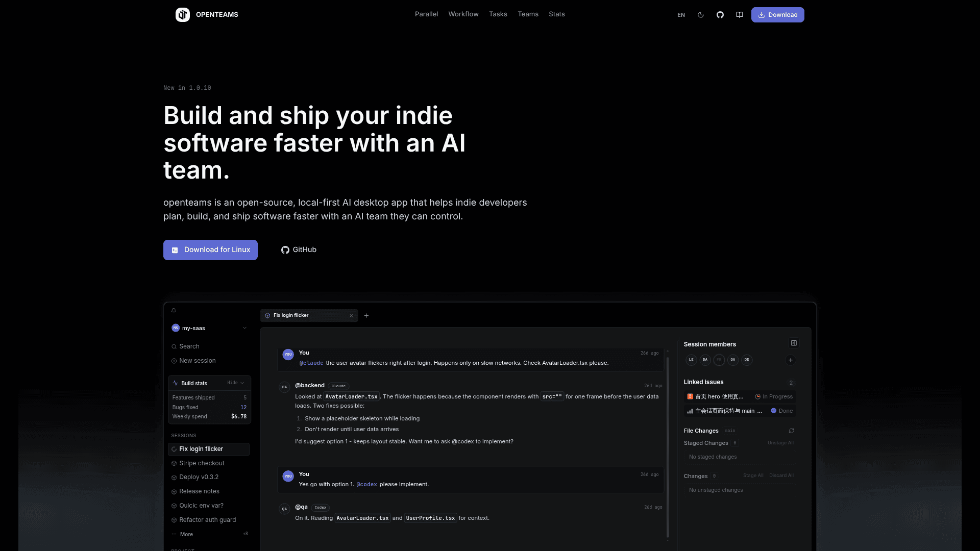Click the Search field in the sidebar

[x=209, y=346]
